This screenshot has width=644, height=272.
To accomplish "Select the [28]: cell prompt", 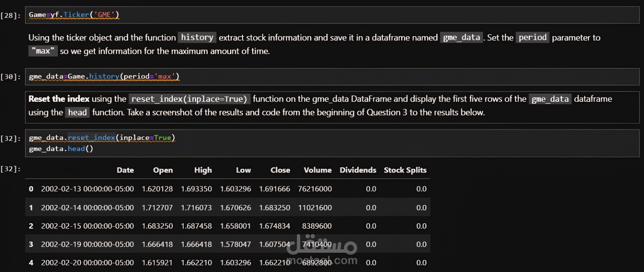I will coord(10,15).
